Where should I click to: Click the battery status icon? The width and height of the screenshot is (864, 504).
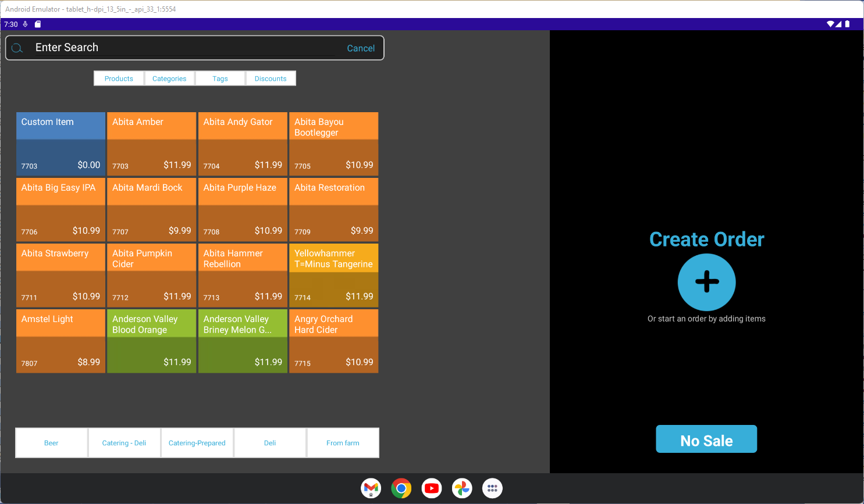point(847,24)
